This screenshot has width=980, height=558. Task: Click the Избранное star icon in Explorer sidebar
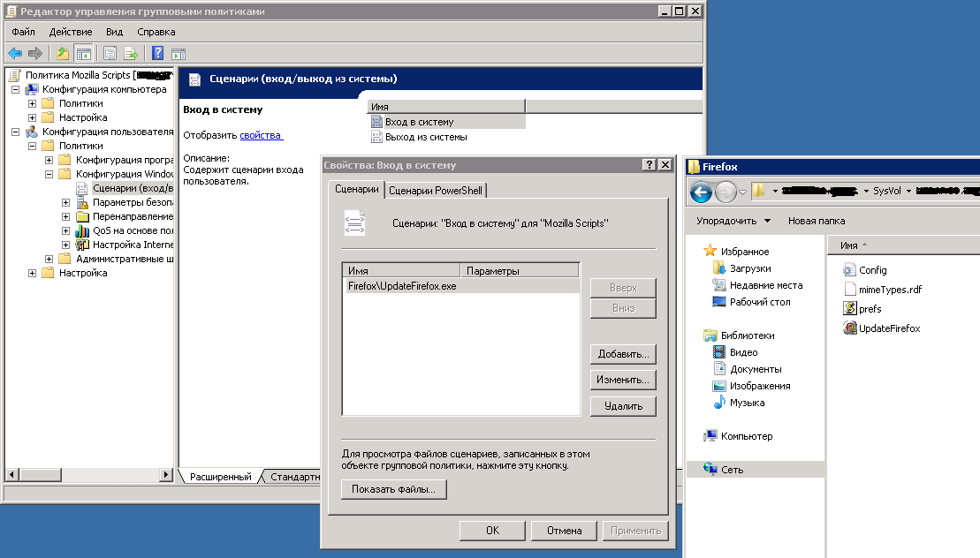tap(710, 251)
